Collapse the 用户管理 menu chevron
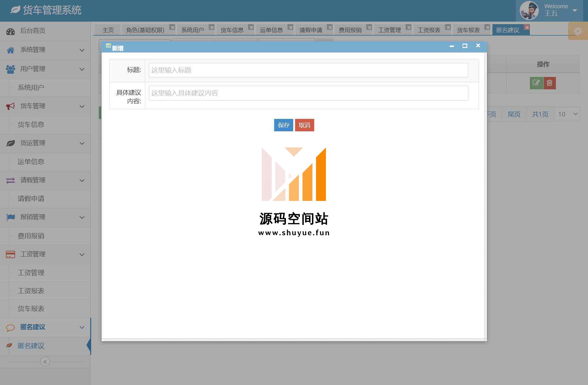 point(82,69)
